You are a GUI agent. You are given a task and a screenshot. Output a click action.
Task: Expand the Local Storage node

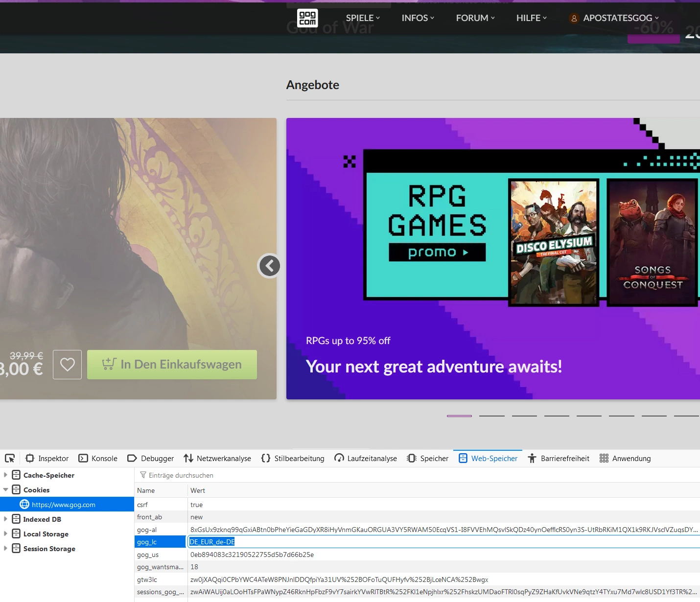coord(5,533)
